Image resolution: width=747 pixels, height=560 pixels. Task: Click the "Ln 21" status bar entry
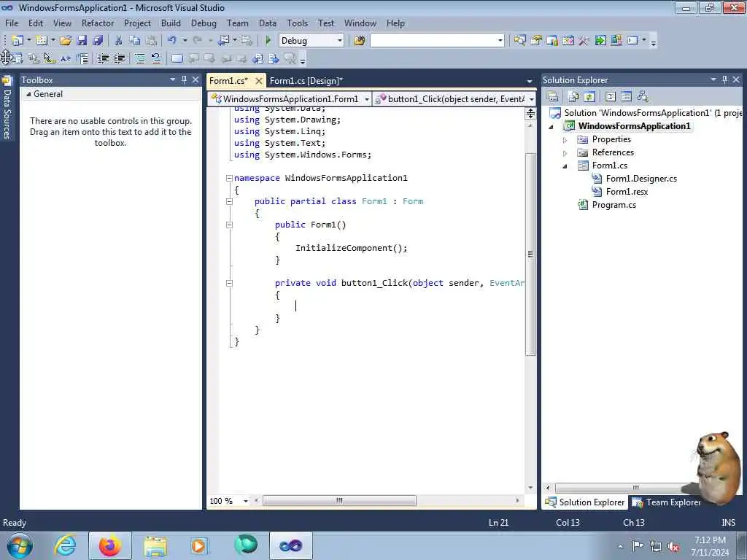coord(498,523)
